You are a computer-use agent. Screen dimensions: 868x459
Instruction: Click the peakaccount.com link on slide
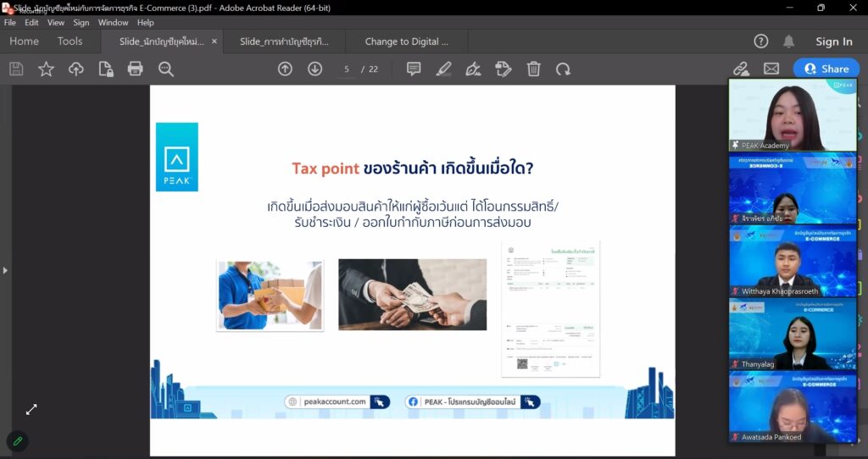tap(337, 402)
